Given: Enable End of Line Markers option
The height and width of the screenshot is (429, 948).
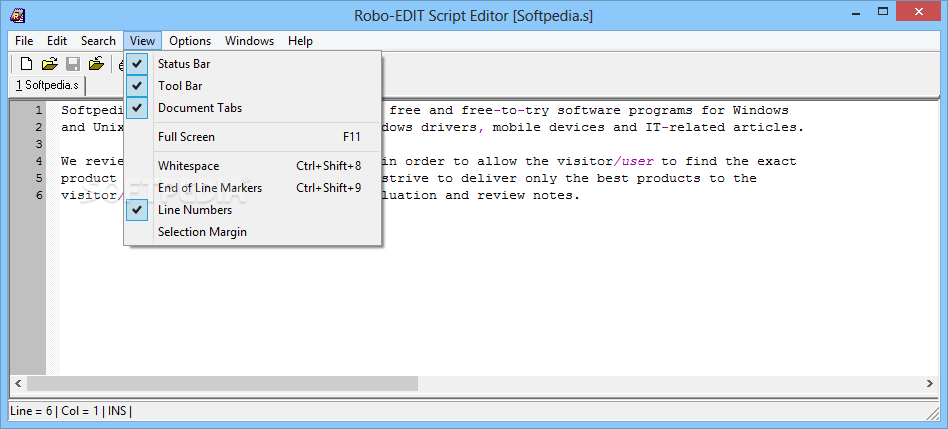Looking at the screenshot, I should (253, 188).
